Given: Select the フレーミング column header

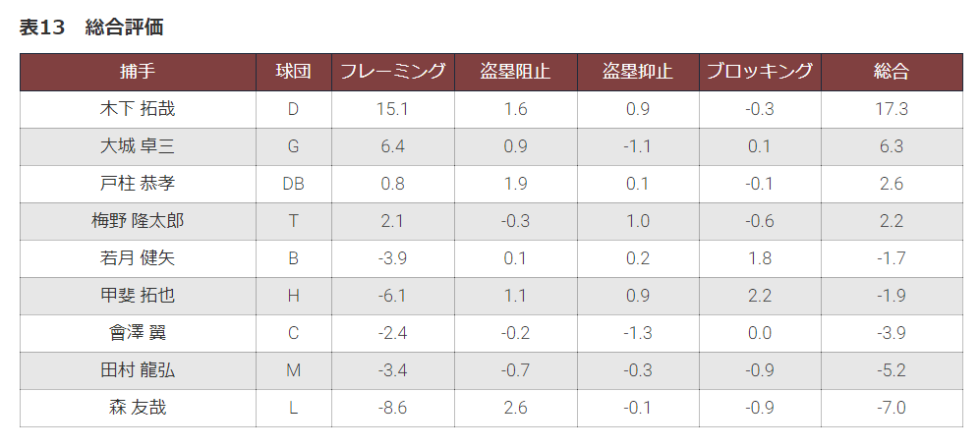Looking at the screenshot, I should (392, 72).
